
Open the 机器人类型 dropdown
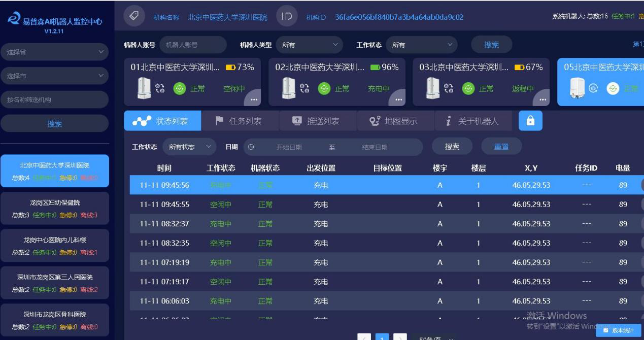pyautogui.click(x=309, y=45)
